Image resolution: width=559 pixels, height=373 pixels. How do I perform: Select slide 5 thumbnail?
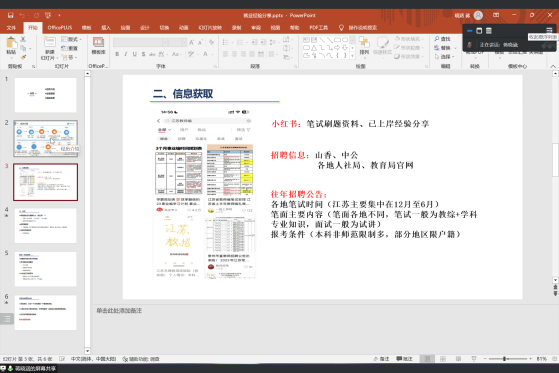(x=45, y=269)
